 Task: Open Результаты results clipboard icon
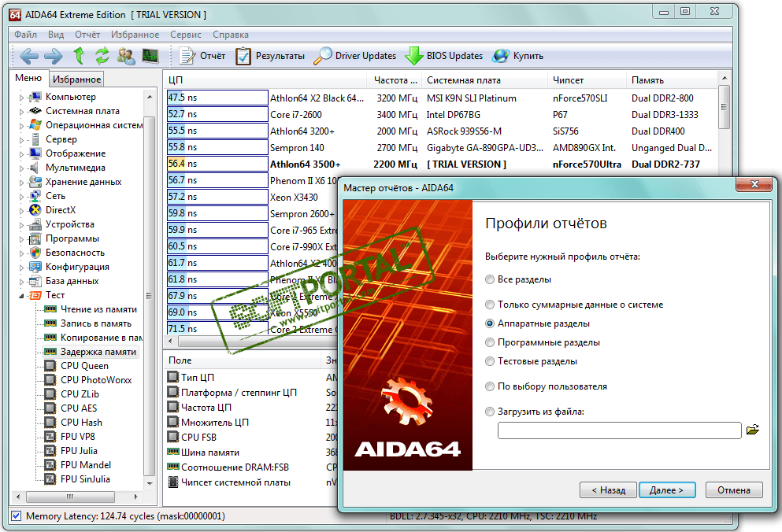click(x=243, y=56)
